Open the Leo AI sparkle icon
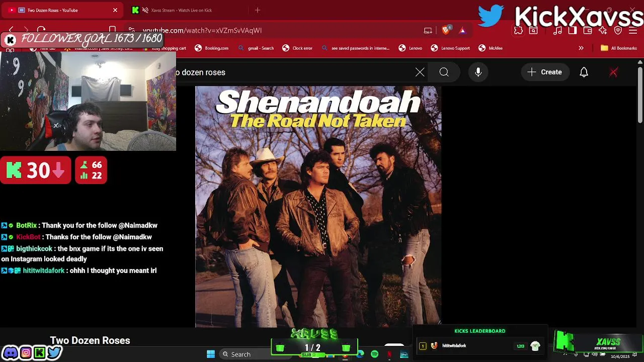The width and height of the screenshot is (644, 362). coord(603,31)
